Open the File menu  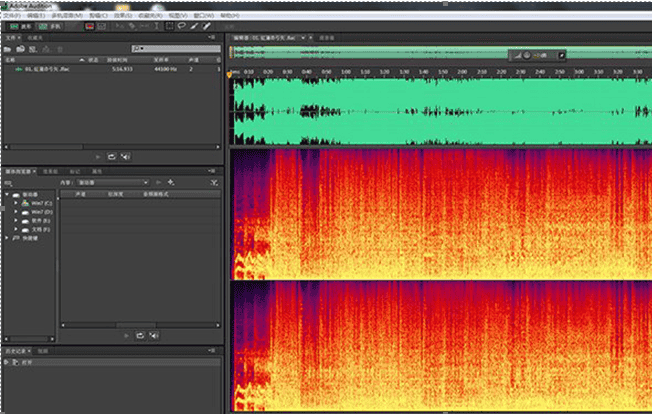click(13, 16)
